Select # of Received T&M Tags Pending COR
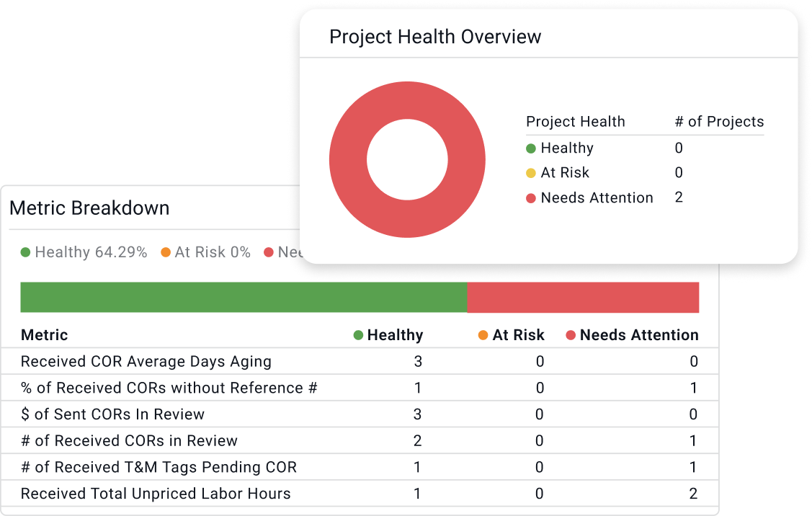The image size is (812, 516). pyautogui.click(x=159, y=467)
